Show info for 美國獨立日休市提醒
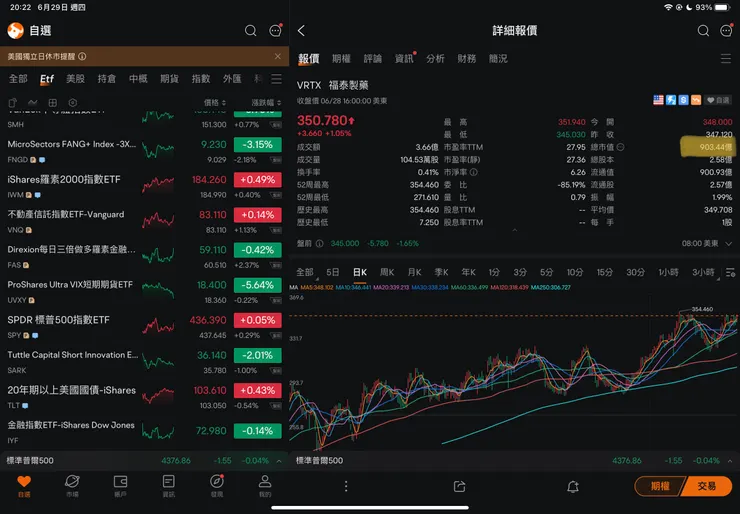The width and height of the screenshot is (740, 514). [82, 57]
